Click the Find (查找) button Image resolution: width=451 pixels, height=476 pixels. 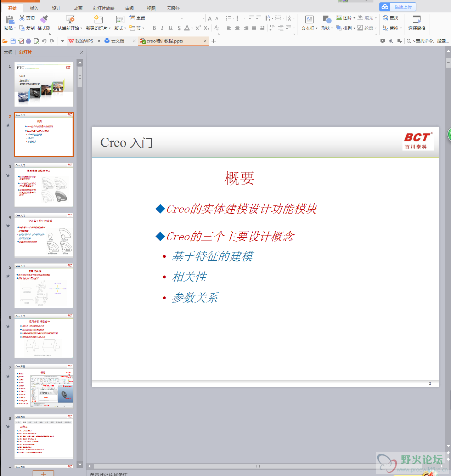tap(390, 18)
